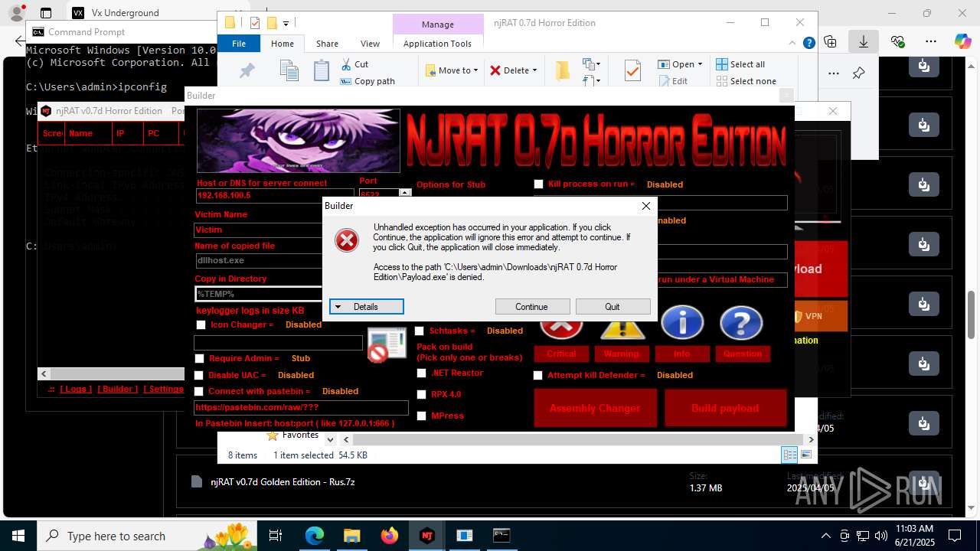Click the Paste clipboard icon in ribbon
This screenshot has width=980, height=551.
click(322, 71)
